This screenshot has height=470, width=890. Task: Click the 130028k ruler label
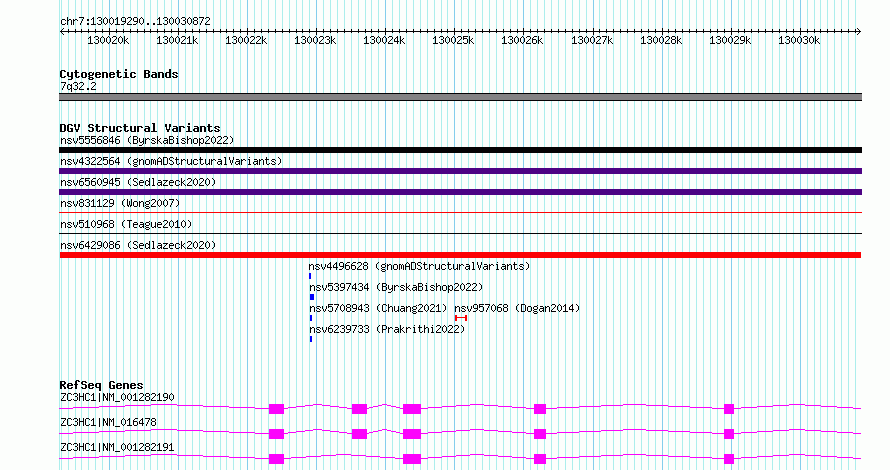pos(661,40)
